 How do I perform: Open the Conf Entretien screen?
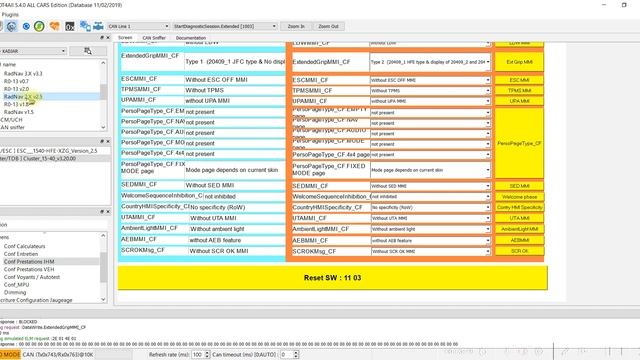(21, 254)
